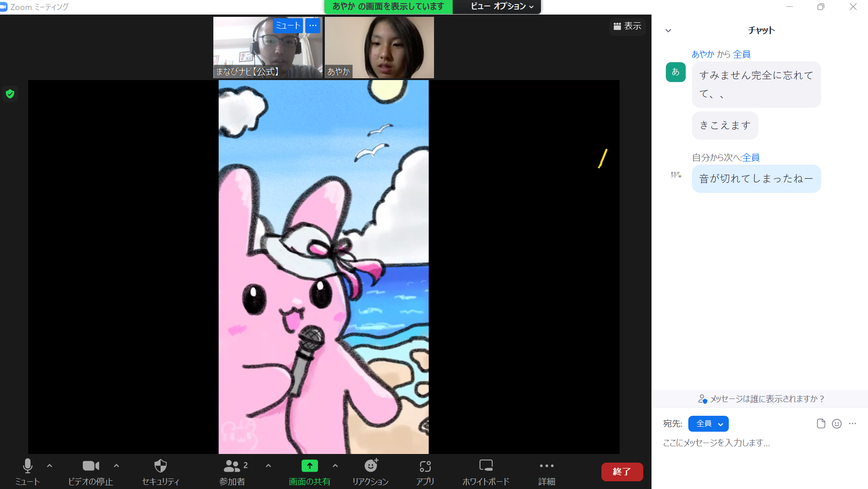This screenshot has height=489, width=868.
Task: Click the きこえます chat message
Action: (x=725, y=126)
